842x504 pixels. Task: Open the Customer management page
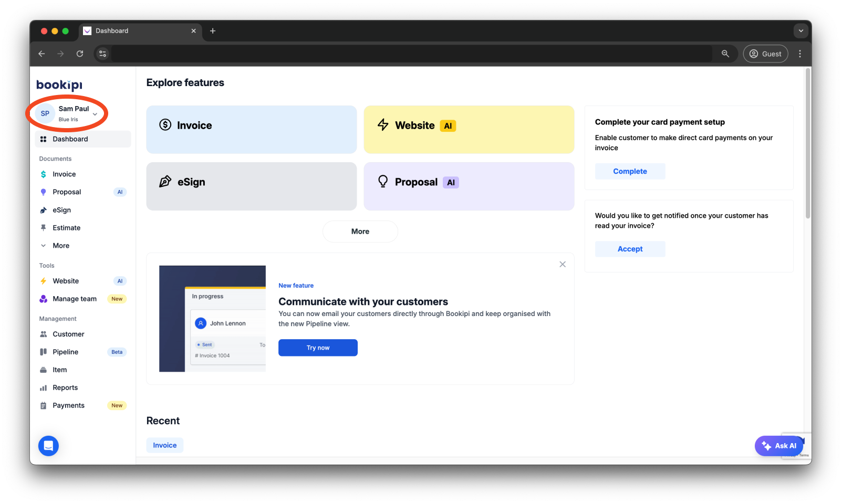[x=68, y=334]
